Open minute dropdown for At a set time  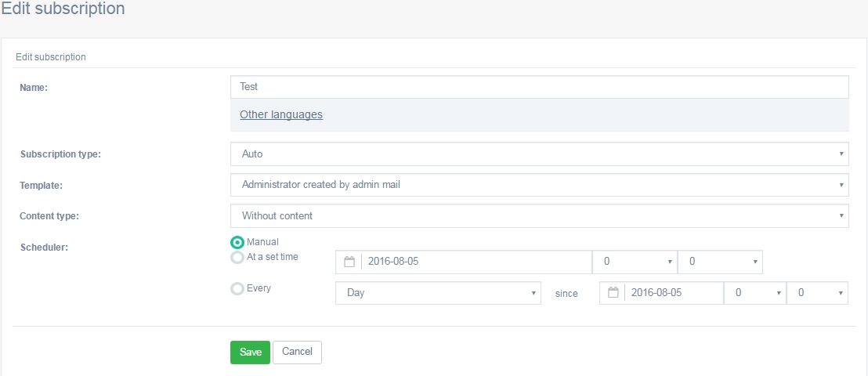[720, 262]
